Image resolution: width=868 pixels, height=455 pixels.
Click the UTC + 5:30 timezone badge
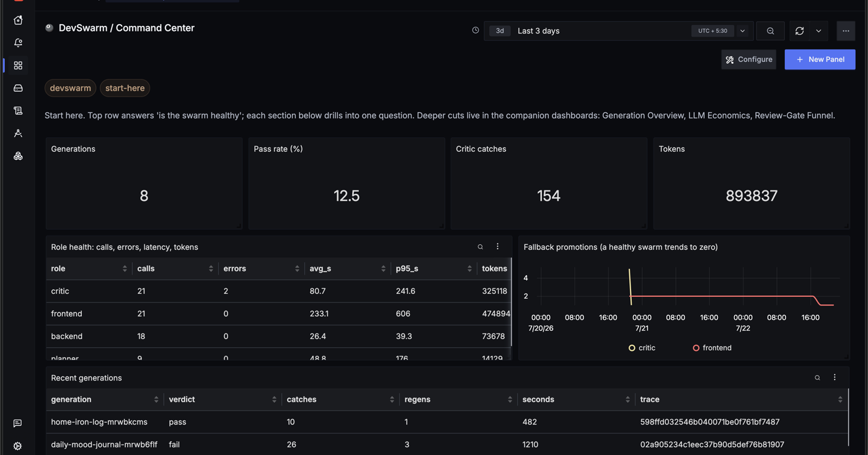(712, 31)
